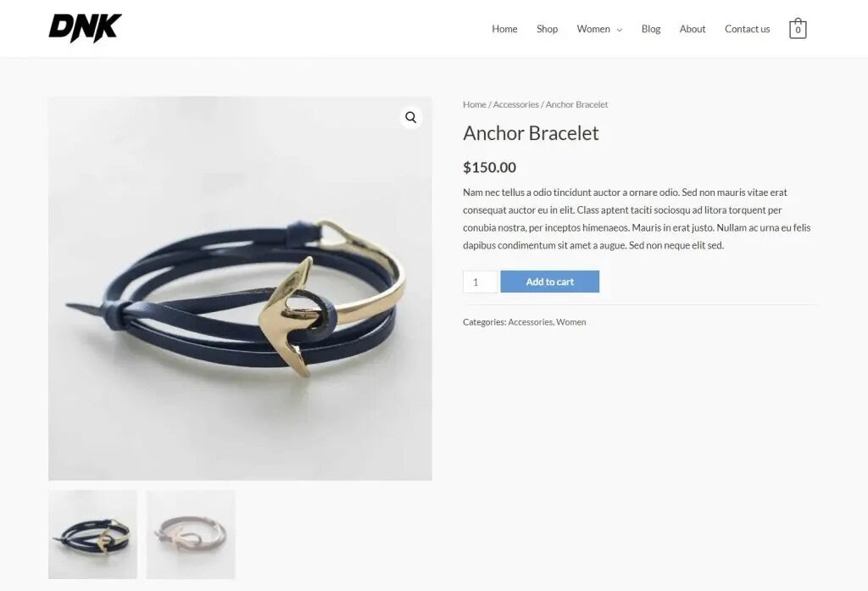Open the shopping cart bag icon

click(x=797, y=28)
